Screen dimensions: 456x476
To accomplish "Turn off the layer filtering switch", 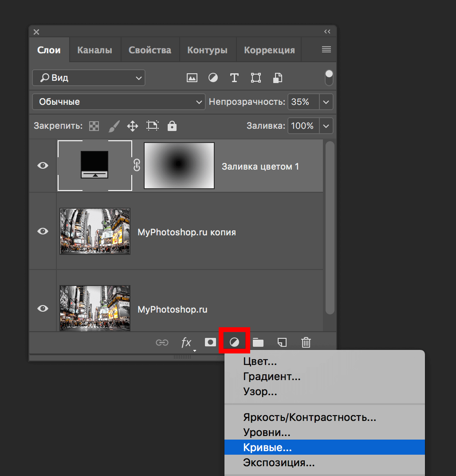I will [x=329, y=78].
